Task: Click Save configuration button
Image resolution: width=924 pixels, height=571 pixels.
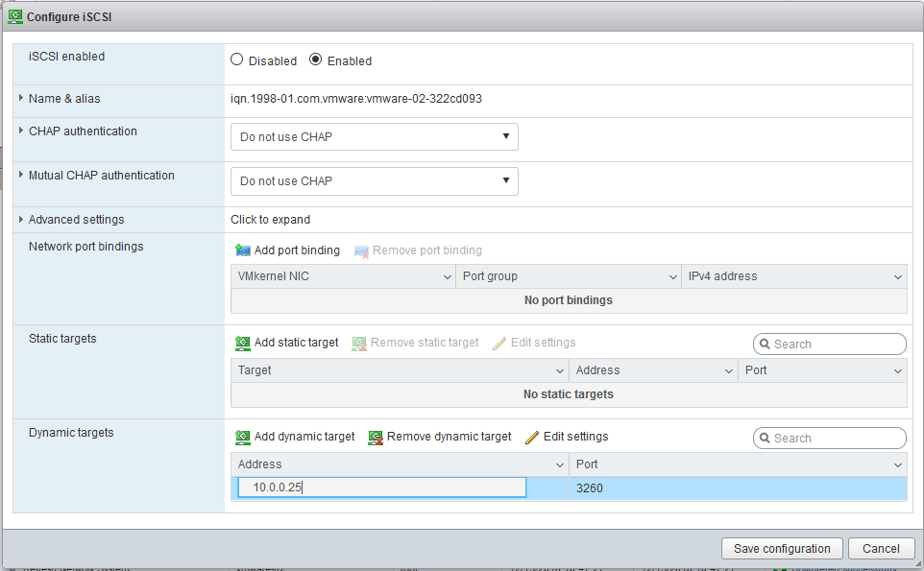Action: pos(782,549)
